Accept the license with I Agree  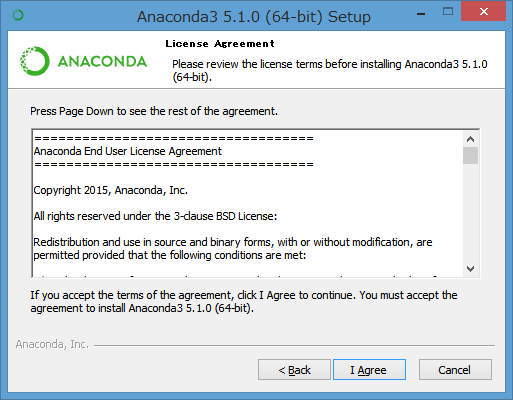[369, 370]
